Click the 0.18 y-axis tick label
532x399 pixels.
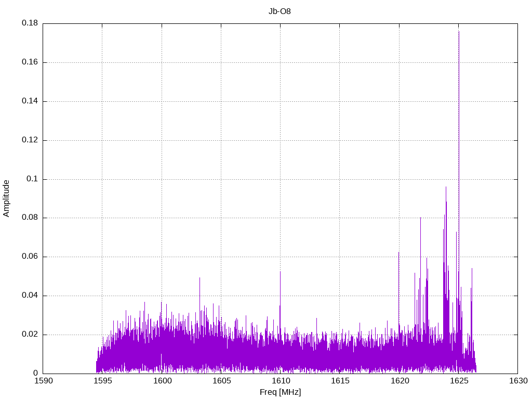pyautogui.click(x=30, y=23)
